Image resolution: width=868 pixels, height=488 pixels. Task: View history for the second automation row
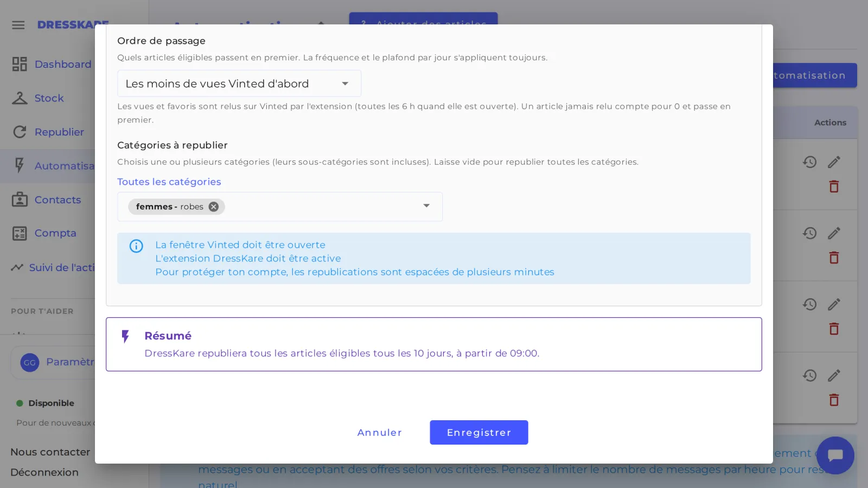point(810,233)
